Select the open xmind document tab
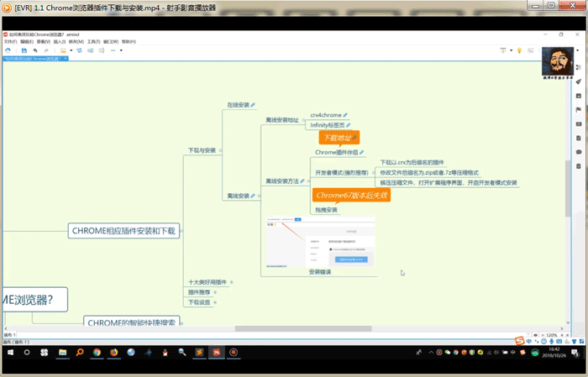 (35, 59)
